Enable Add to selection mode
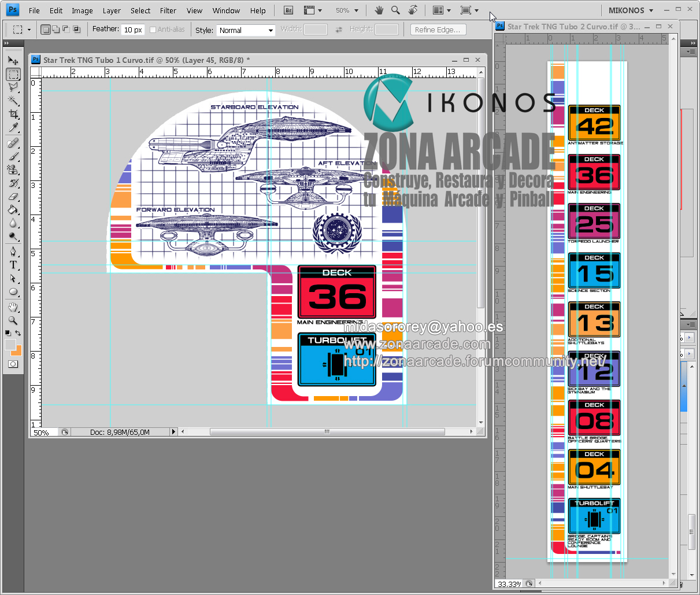Screen dimensions: 700x595 tap(56, 29)
